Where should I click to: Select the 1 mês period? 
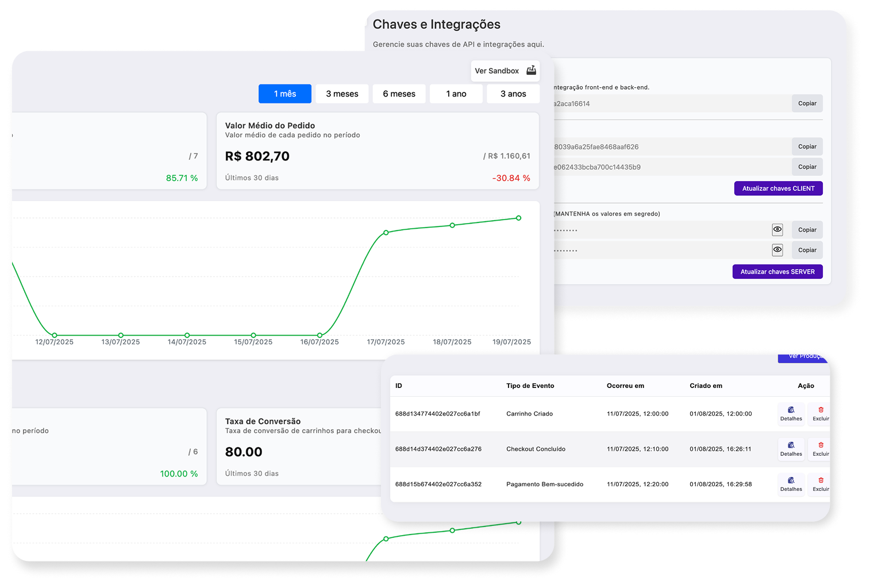click(x=285, y=94)
